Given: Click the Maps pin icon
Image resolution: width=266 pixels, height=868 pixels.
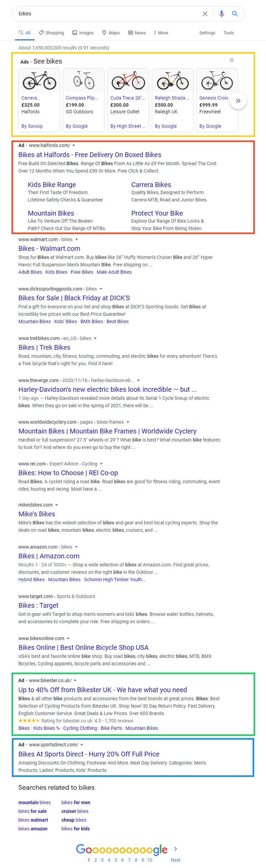Looking at the screenshot, I should coord(104,32).
